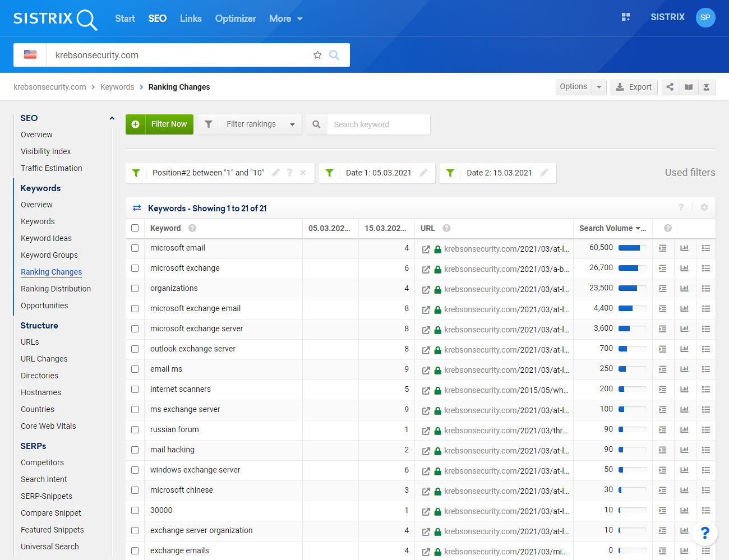Select the US flag country icon
This screenshot has height=560, width=729.
[x=30, y=55]
